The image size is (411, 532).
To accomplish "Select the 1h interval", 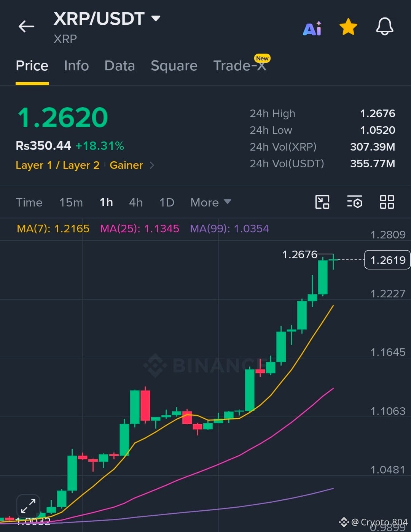I will coord(106,202).
